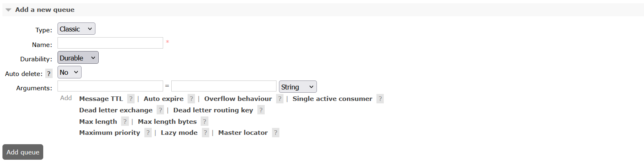Click the Add queue button

[x=23, y=152]
